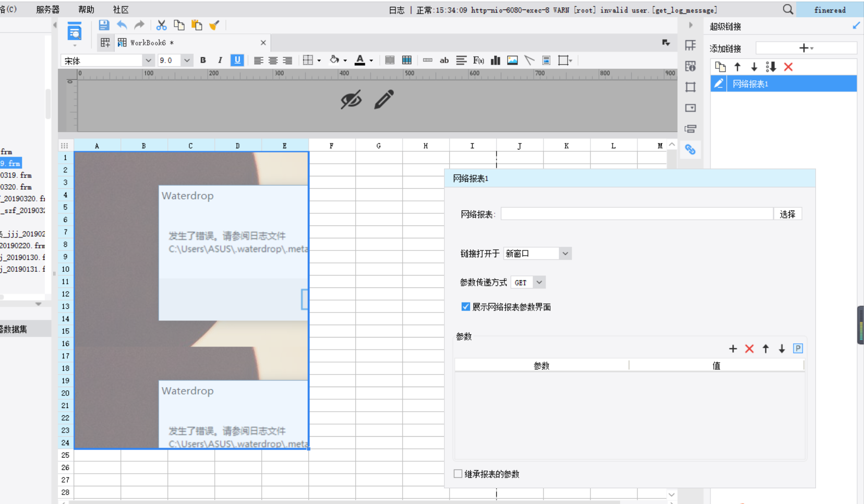Click the fineread account button
The image size is (864, 504).
click(830, 10)
